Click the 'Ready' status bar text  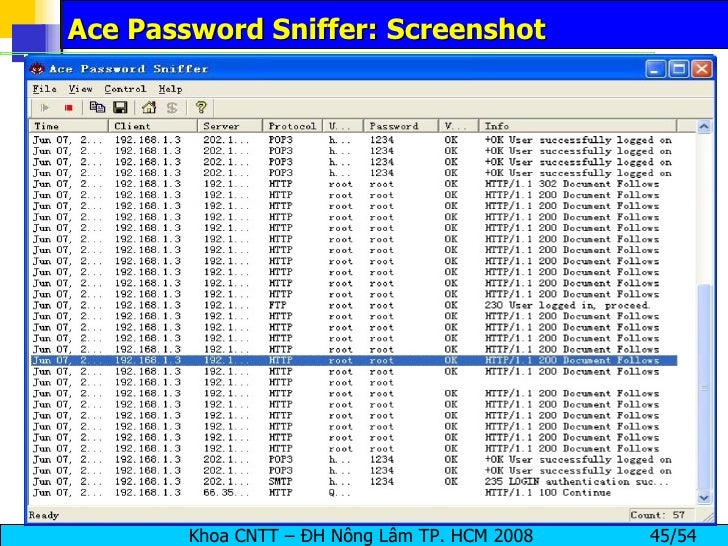(44, 515)
